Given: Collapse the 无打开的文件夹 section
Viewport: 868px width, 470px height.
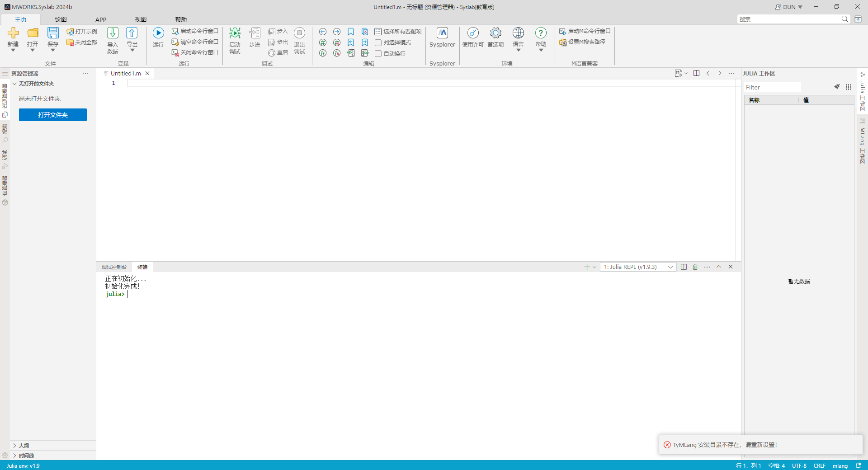Looking at the screenshot, I should coord(53,84).
